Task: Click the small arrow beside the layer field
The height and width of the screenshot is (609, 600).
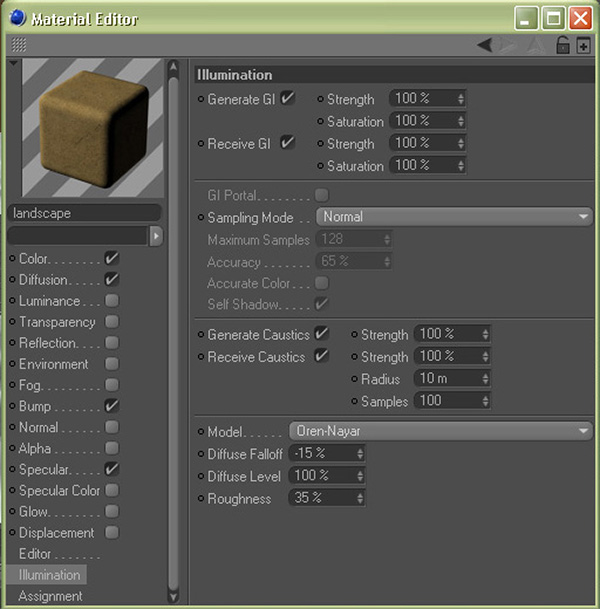Action: pyautogui.click(x=155, y=236)
